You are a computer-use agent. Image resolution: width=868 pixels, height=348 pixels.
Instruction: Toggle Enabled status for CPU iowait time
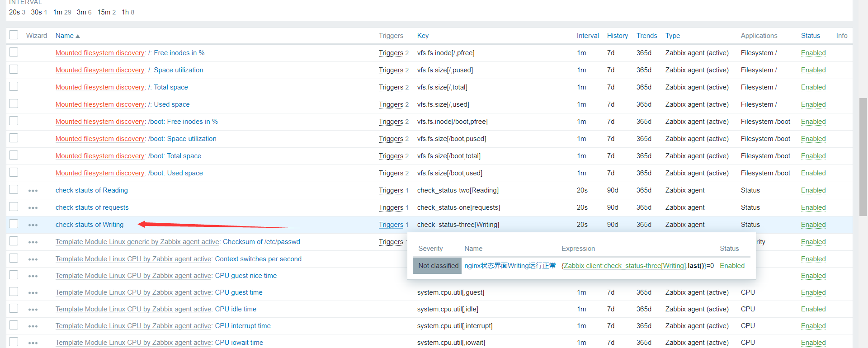tap(813, 343)
